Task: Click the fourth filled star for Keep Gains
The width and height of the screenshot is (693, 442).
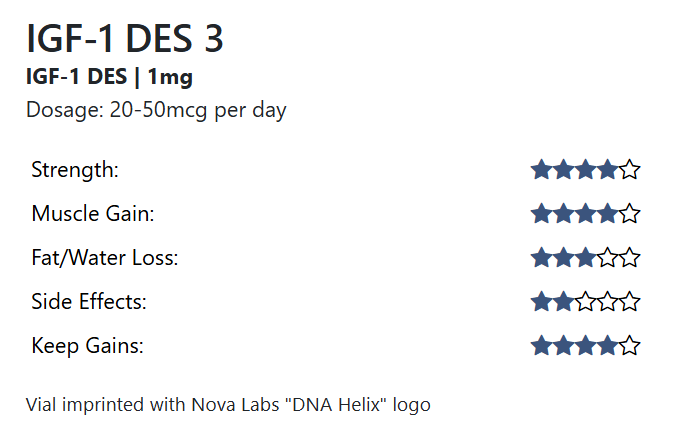Action: 608,346
